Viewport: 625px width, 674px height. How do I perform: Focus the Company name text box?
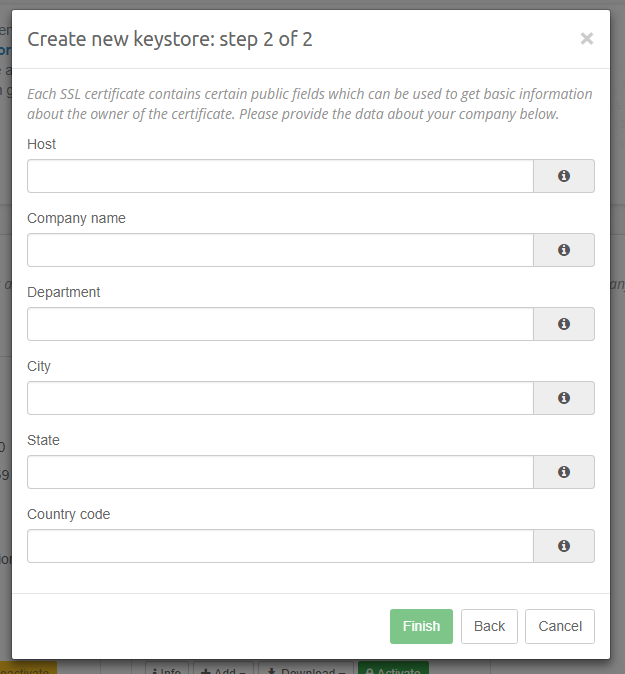tap(280, 250)
